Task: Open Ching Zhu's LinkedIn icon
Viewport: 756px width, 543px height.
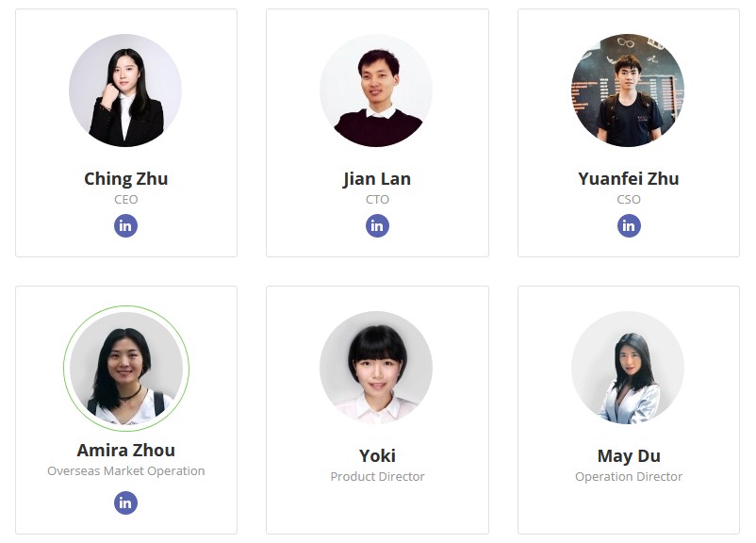Action: 126,225
